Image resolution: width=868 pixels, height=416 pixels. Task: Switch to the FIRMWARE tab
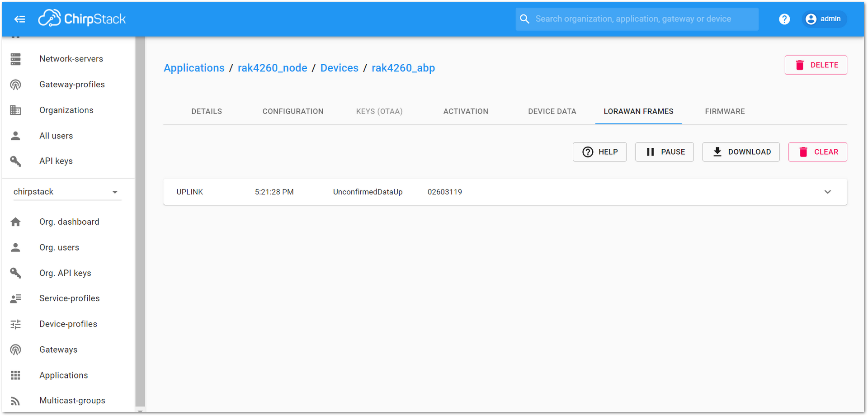[725, 111]
